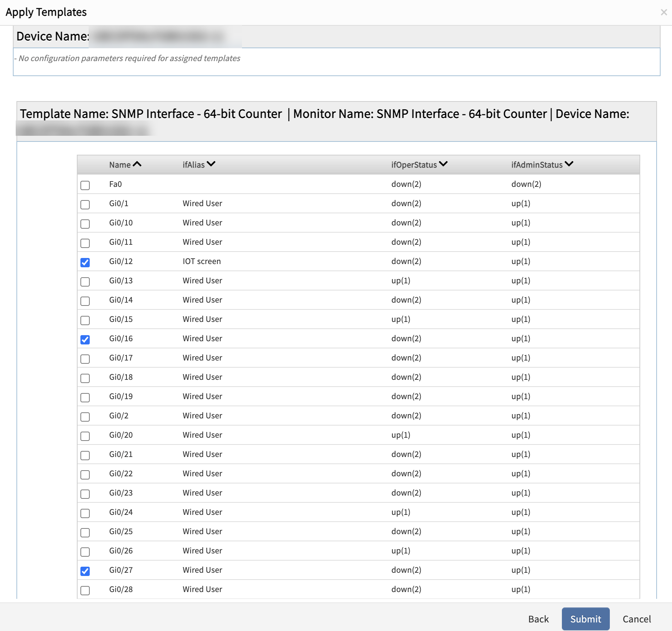Image resolution: width=672 pixels, height=631 pixels.
Task: Check the Gi0/24 interface checkbox
Action: [x=85, y=513]
